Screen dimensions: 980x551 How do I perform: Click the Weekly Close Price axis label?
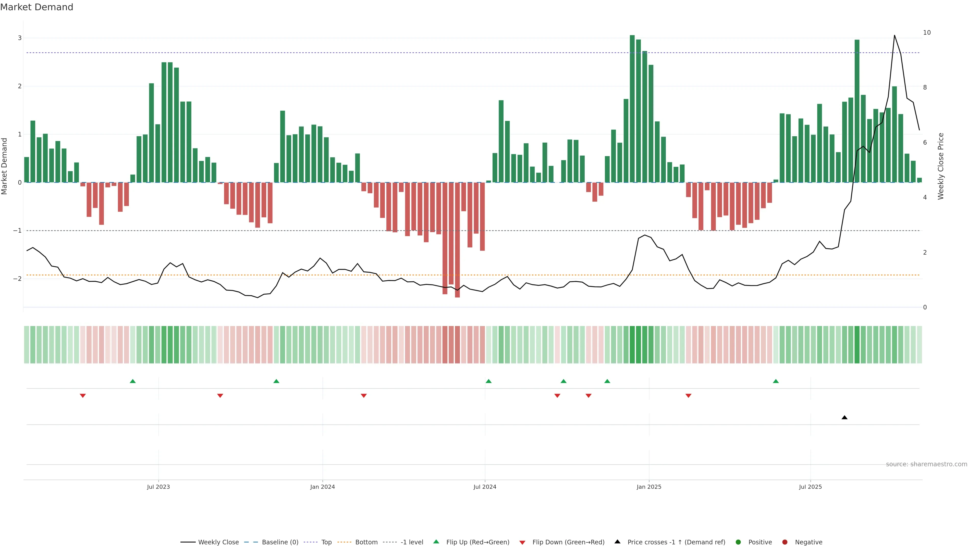tap(940, 166)
